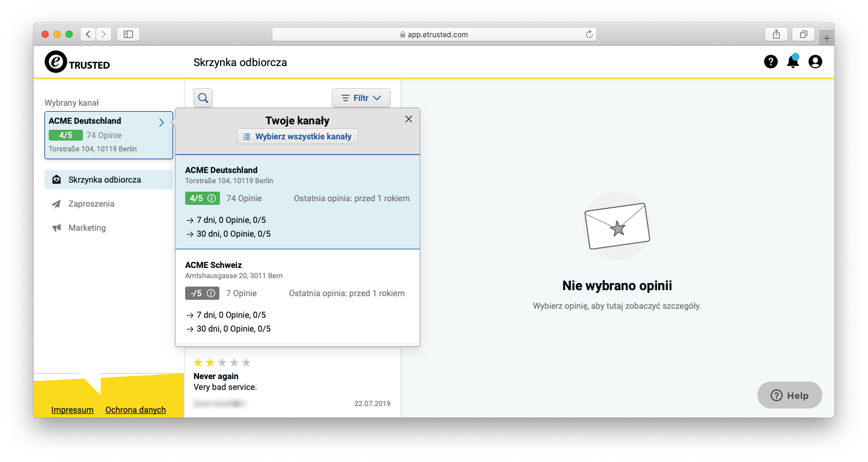This screenshot has height=462, width=868.
Task: Open the 'Never again' review
Action: [x=292, y=383]
